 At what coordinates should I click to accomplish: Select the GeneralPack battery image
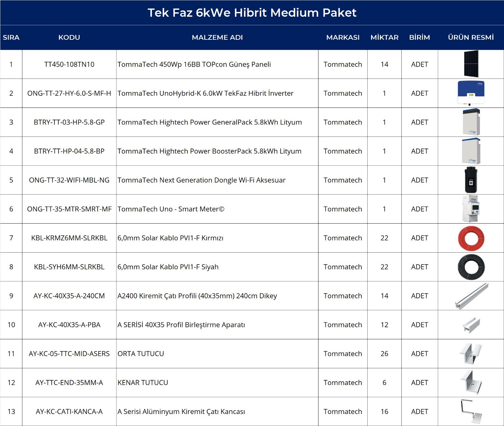[471, 122]
